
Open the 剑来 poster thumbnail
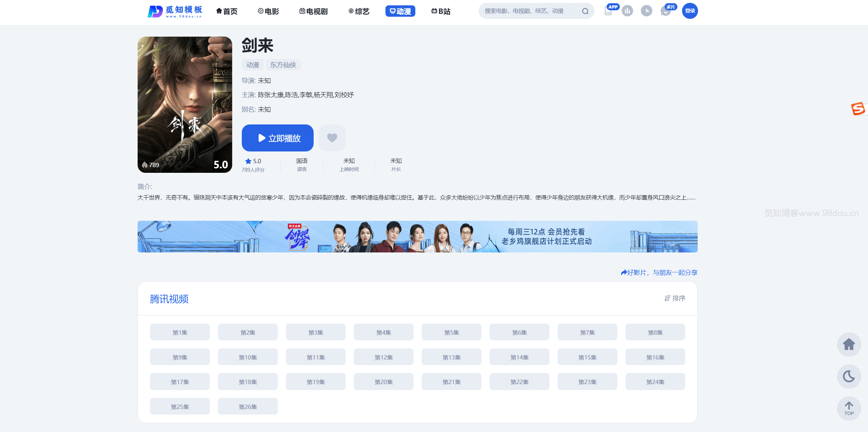pyautogui.click(x=185, y=105)
